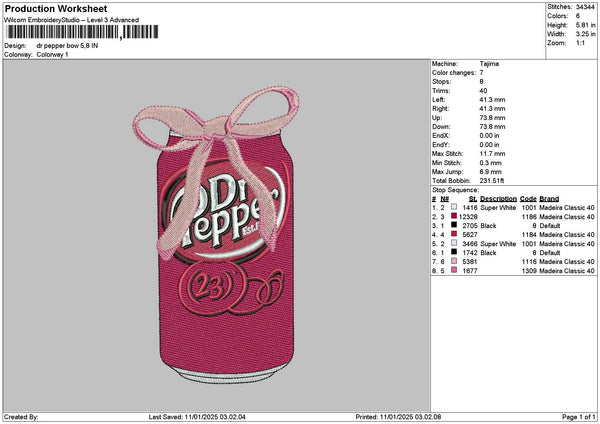The height and width of the screenshot is (424, 600).
Task: Click the 'Up:' label
Action: 437,118
